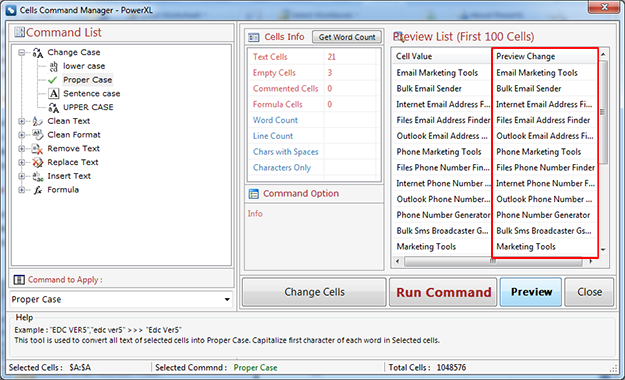Image resolution: width=625 pixels, height=380 pixels.
Task: Select the UPPER CASE command
Action: pyautogui.click(x=88, y=107)
